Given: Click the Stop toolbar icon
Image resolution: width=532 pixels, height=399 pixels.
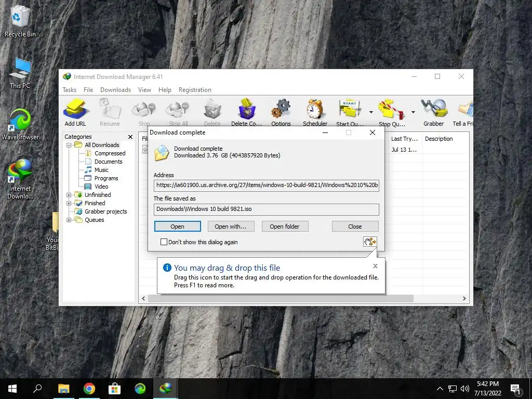Looking at the screenshot, I should [x=144, y=113].
